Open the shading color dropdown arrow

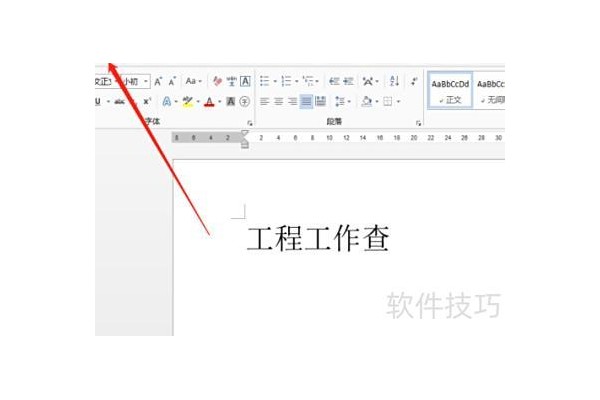(377, 101)
